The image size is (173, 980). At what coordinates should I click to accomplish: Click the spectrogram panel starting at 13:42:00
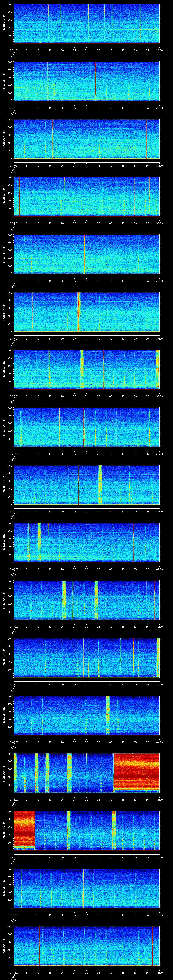pos(86,657)
